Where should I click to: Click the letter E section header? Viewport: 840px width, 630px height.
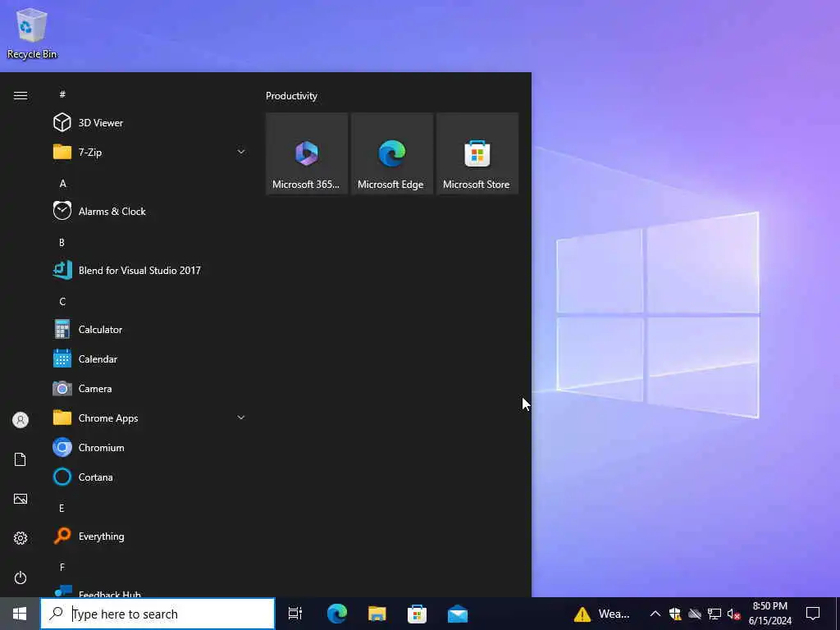pos(62,508)
